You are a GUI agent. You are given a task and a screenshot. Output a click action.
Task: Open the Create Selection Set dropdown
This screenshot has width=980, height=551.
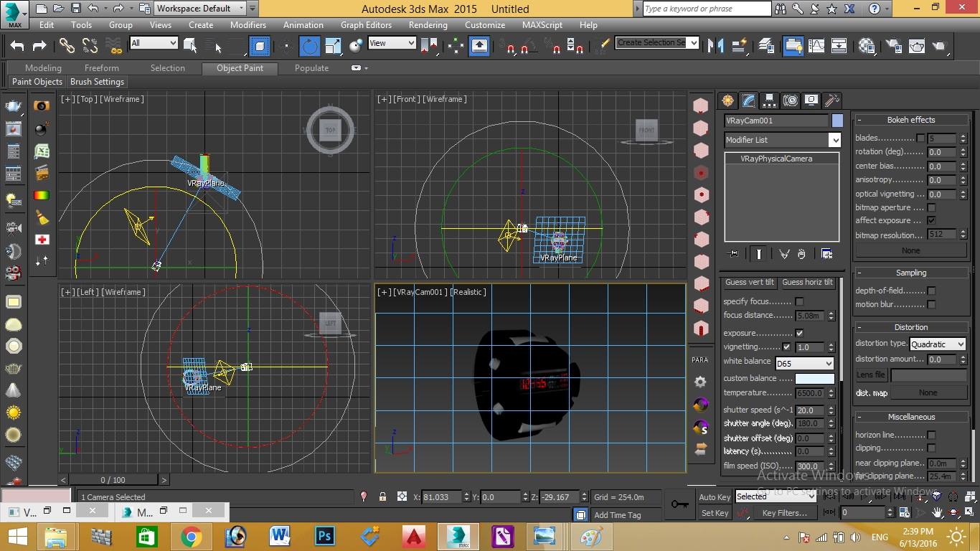(x=657, y=42)
